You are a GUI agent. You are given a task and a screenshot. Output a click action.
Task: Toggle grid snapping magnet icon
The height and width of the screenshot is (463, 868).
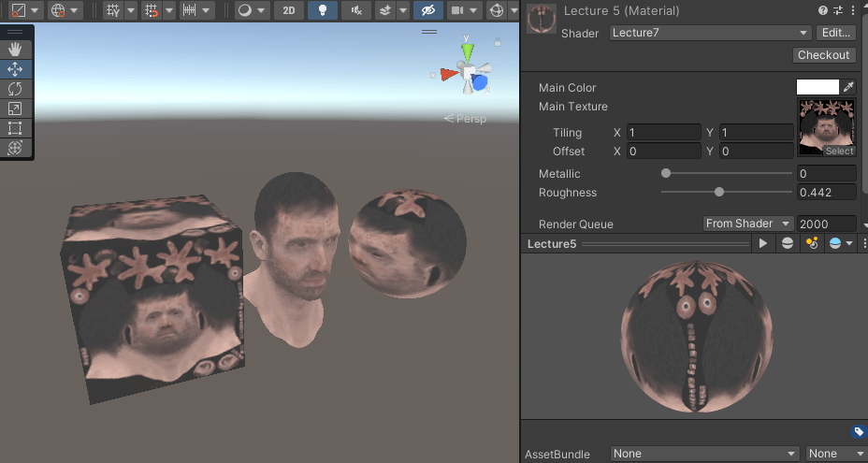[151, 10]
